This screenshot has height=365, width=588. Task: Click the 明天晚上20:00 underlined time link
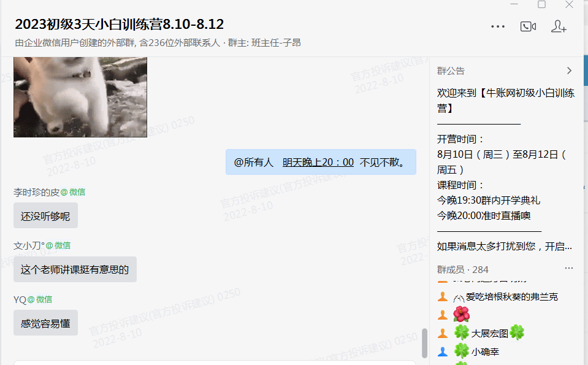click(x=318, y=162)
